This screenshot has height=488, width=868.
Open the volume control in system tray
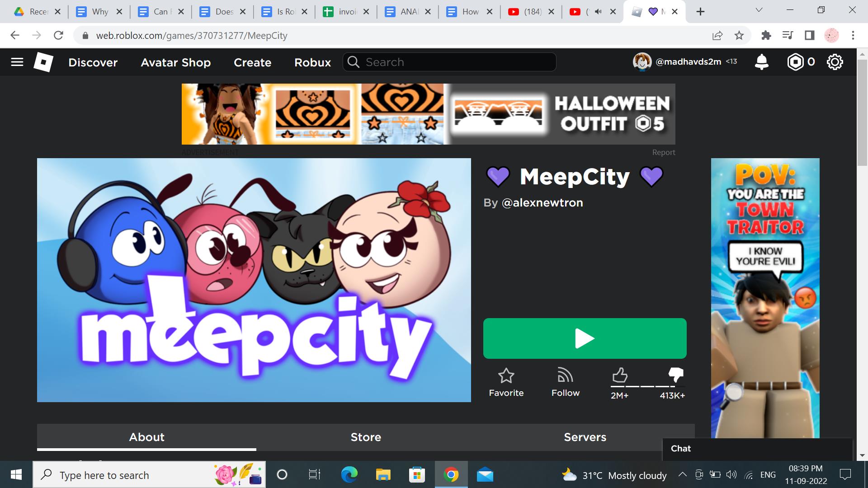pos(731,474)
